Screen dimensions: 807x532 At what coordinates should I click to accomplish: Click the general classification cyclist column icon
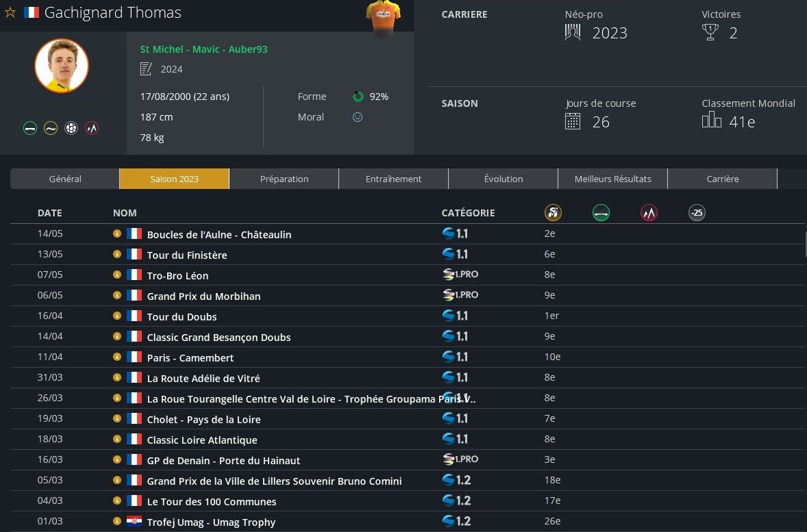click(553, 212)
